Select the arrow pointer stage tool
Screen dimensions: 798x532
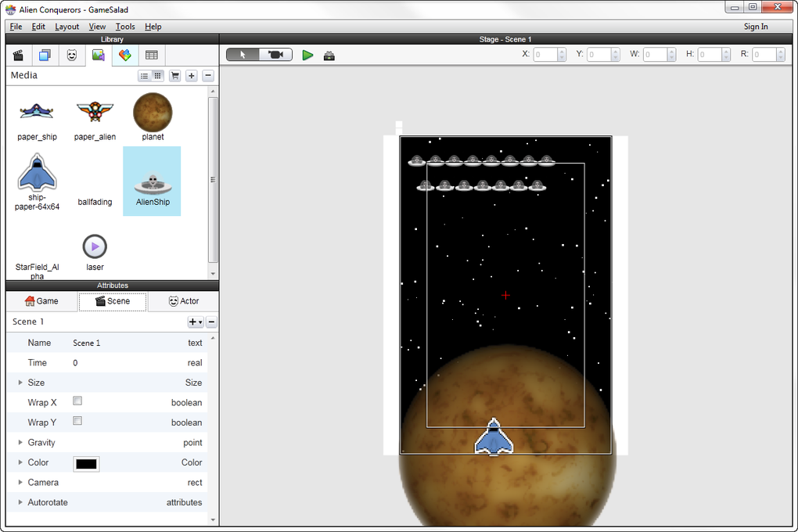(243, 55)
